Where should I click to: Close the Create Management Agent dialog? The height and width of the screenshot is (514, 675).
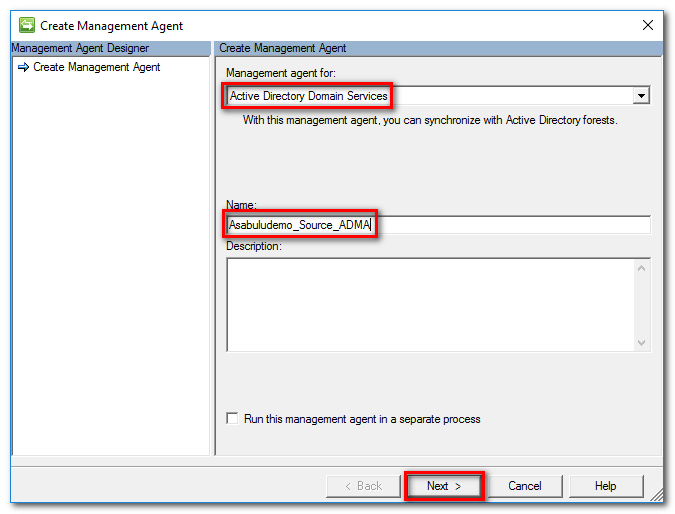click(647, 25)
